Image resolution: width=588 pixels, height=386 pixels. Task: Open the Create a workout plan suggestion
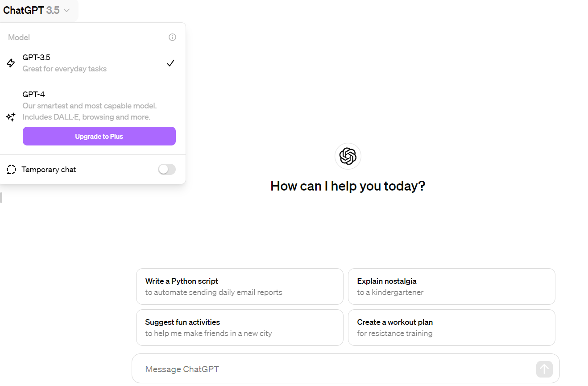(x=451, y=328)
